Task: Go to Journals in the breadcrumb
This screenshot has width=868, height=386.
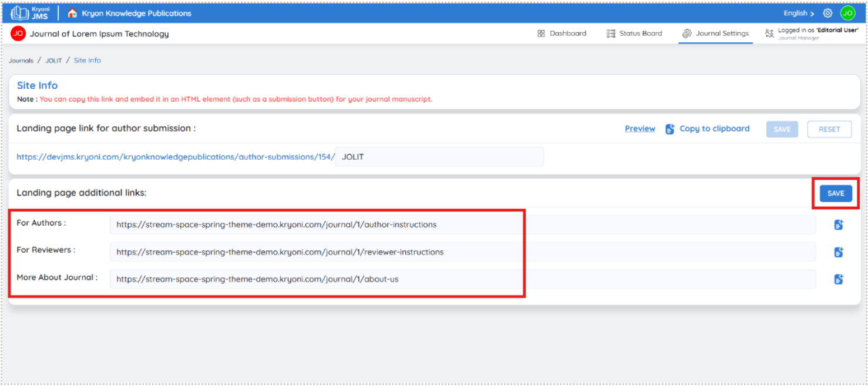Action: (21, 61)
